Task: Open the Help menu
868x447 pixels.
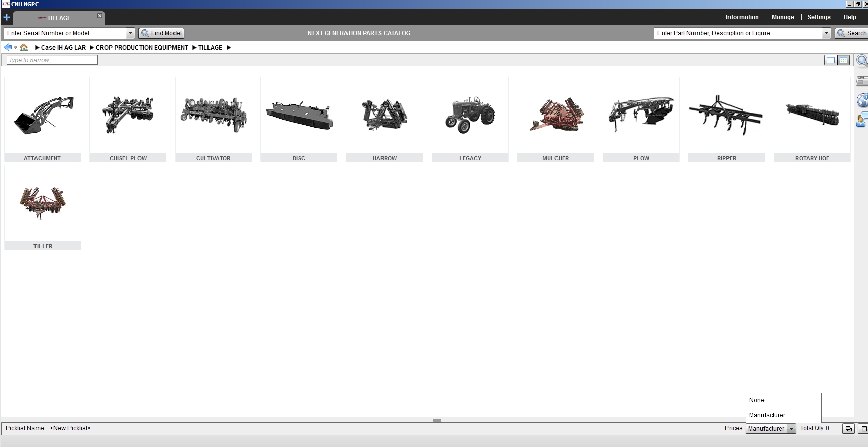Action: pos(850,17)
